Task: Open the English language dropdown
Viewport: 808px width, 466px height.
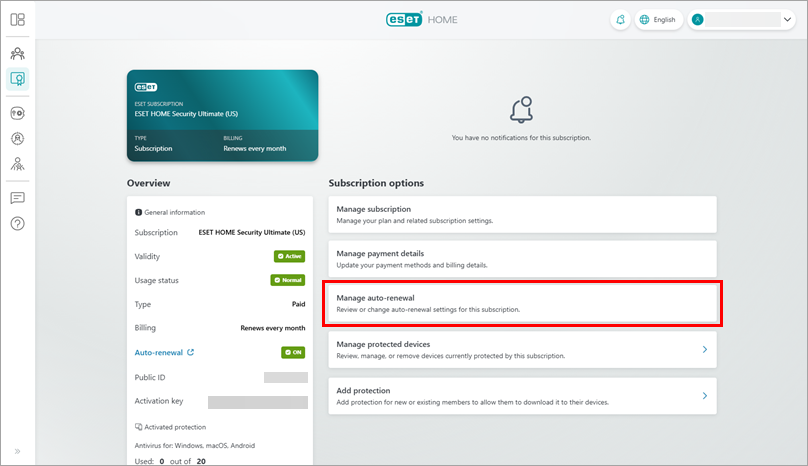Action: pyautogui.click(x=659, y=20)
